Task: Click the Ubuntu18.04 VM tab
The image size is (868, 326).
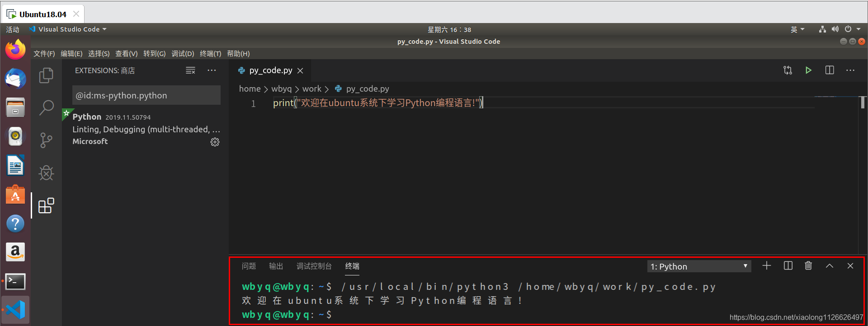Action: [x=42, y=14]
